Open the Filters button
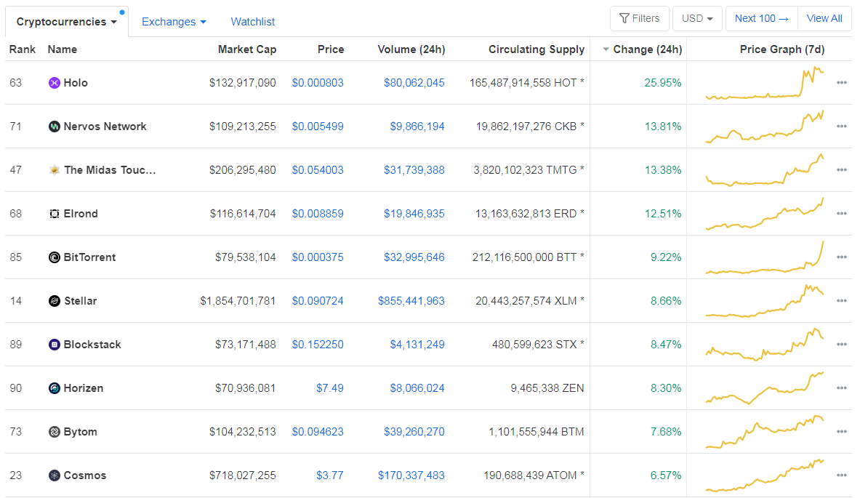The height and width of the screenshot is (498, 868). click(640, 18)
